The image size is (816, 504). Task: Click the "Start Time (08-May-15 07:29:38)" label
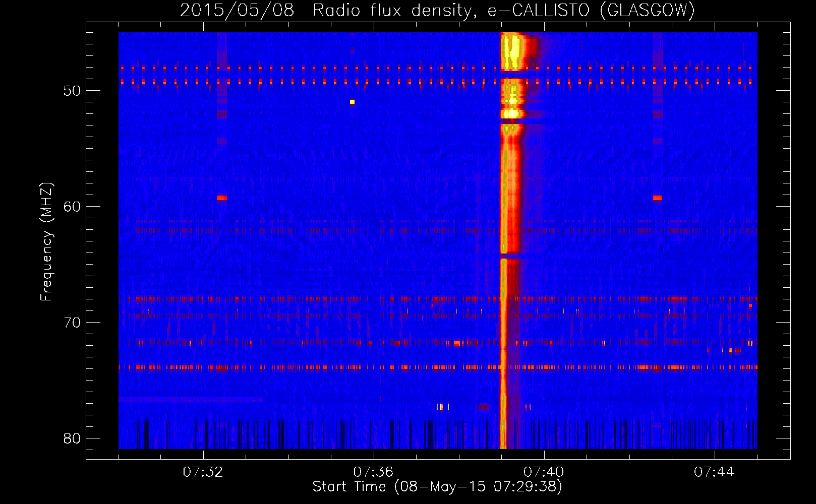(x=437, y=487)
